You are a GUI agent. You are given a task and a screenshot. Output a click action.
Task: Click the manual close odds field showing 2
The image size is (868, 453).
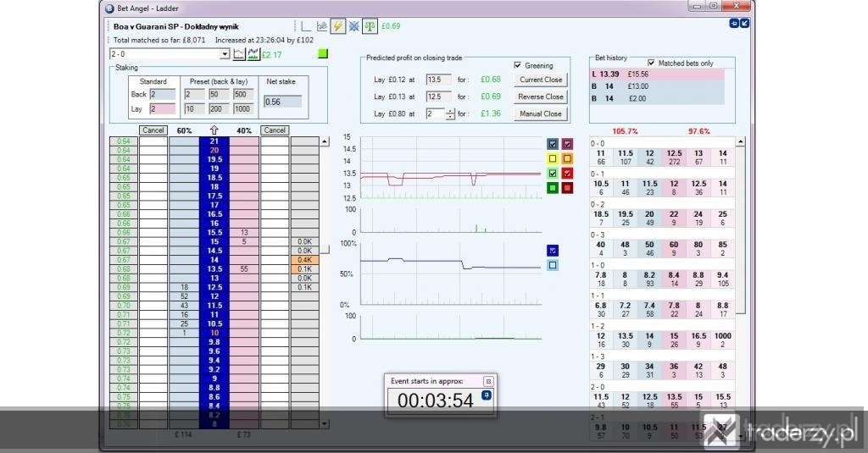point(436,114)
